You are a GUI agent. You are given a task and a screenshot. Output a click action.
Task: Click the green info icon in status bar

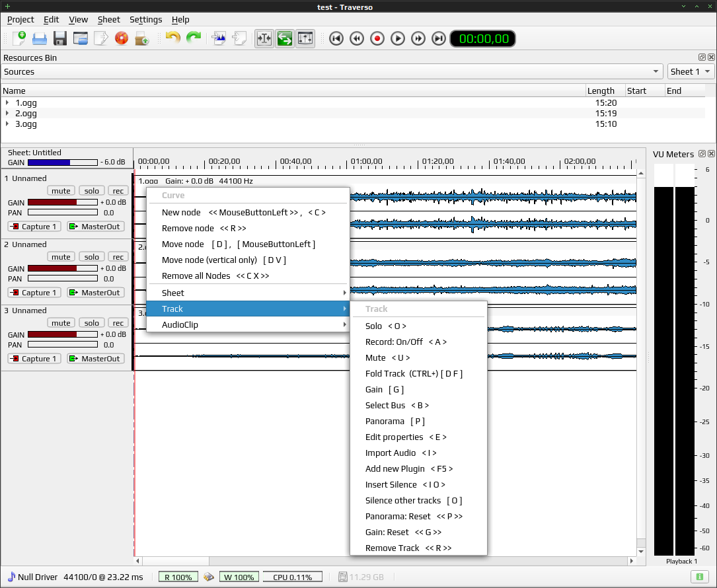[699, 577]
